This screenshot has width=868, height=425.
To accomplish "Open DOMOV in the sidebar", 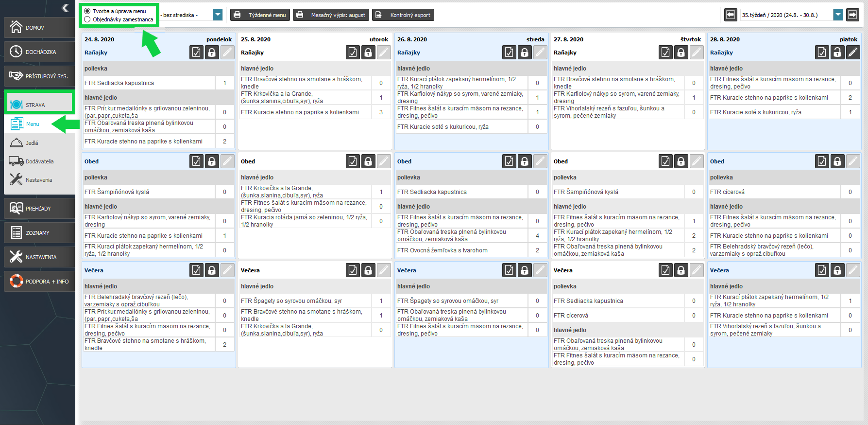I will pos(39,27).
